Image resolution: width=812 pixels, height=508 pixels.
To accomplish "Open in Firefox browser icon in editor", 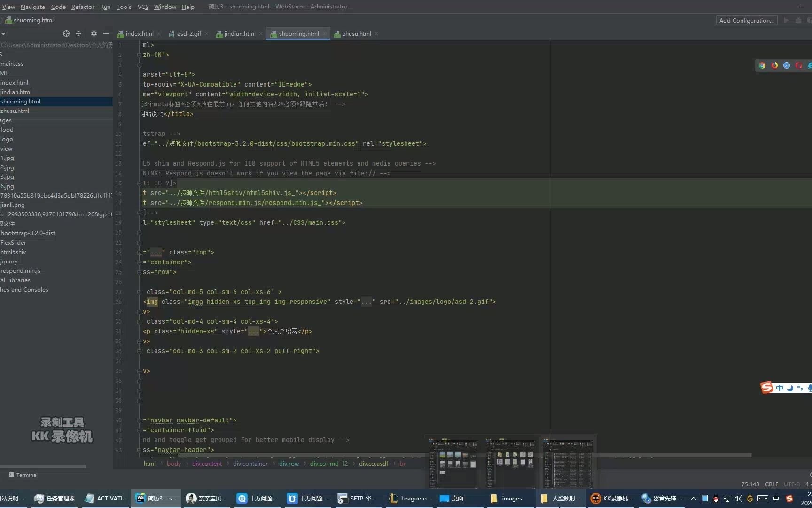I will (774, 65).
